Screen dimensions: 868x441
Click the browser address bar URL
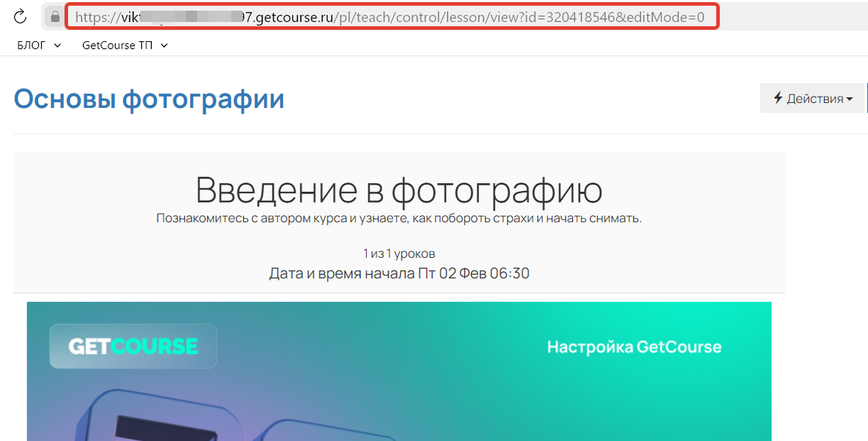tap(390, 16)
